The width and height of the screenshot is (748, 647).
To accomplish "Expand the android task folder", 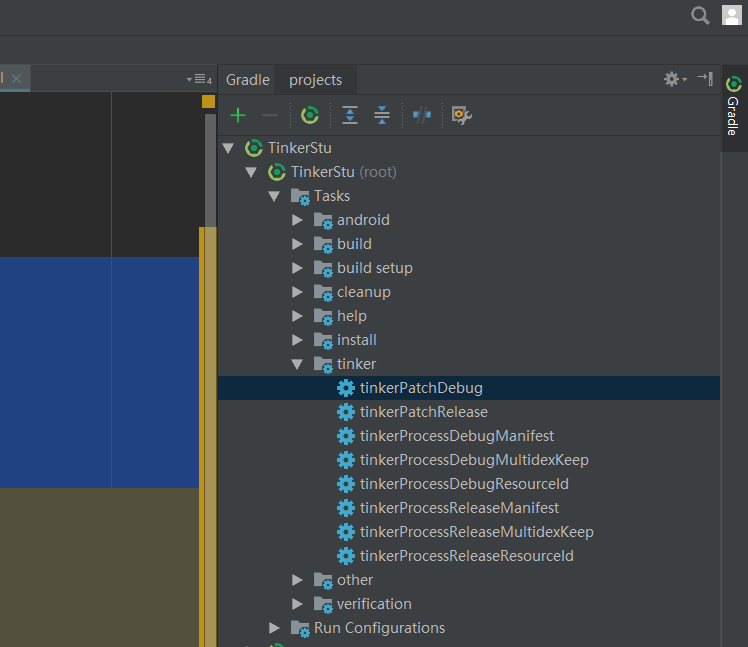I will coord(297,220).
